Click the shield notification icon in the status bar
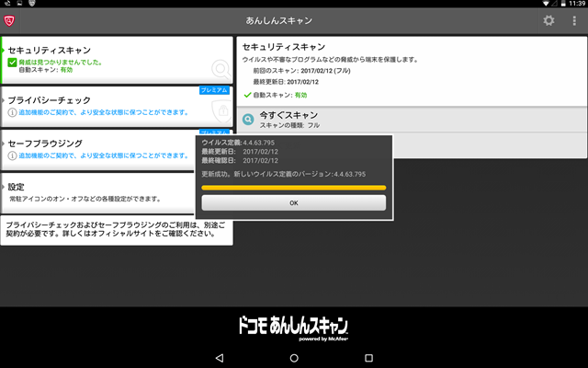 (32, 3)
